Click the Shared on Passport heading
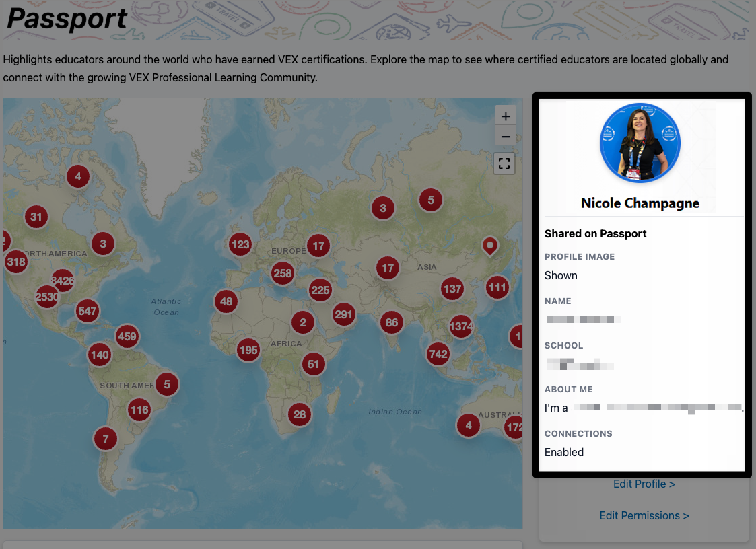The width and height of the screenshot is (756, 549). pyautogui.click(x=596, y=233)
